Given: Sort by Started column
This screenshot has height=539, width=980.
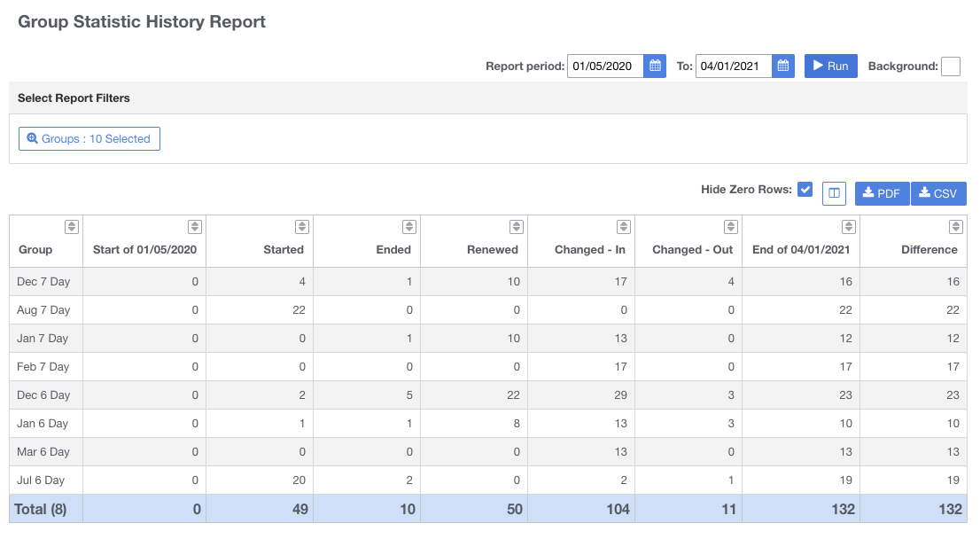Looking at the screenshot, I should [x=302, y=227].
